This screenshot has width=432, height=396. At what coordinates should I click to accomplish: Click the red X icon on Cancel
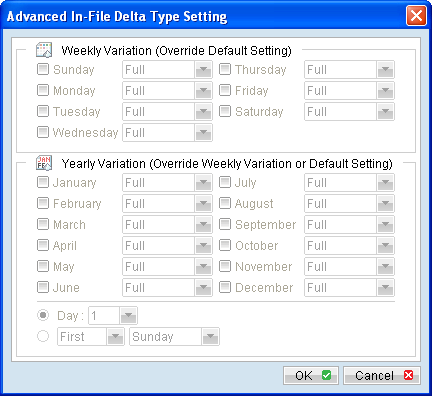[x=408, y=375]
